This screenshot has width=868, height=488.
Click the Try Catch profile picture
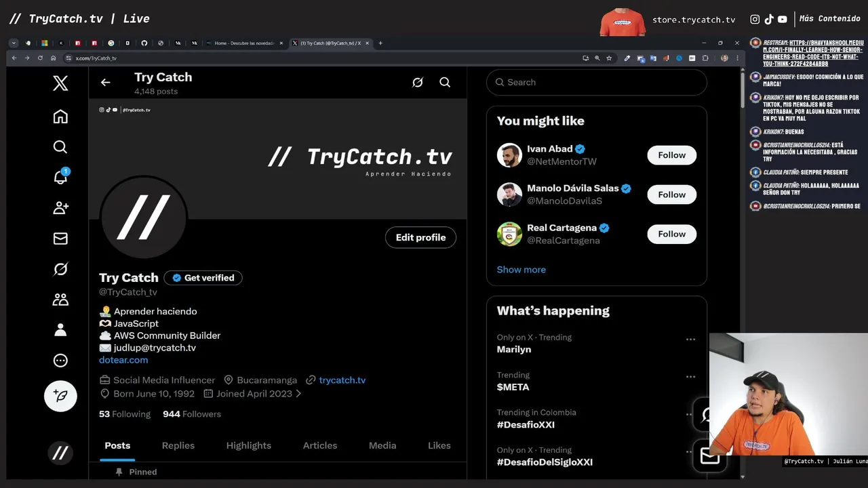click(144, 217)
